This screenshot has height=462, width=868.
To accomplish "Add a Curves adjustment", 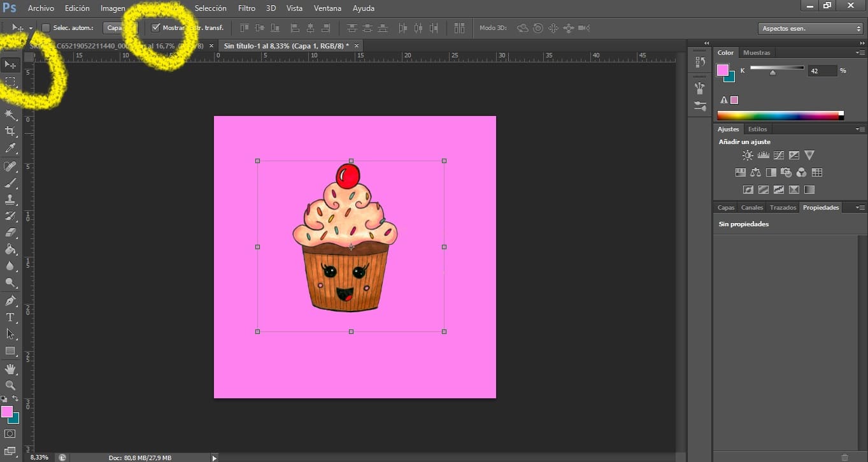I will 778,155.
